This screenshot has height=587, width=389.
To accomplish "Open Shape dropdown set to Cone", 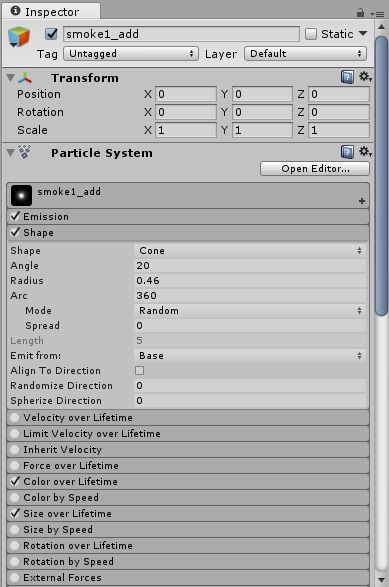I will click(250, 250).
